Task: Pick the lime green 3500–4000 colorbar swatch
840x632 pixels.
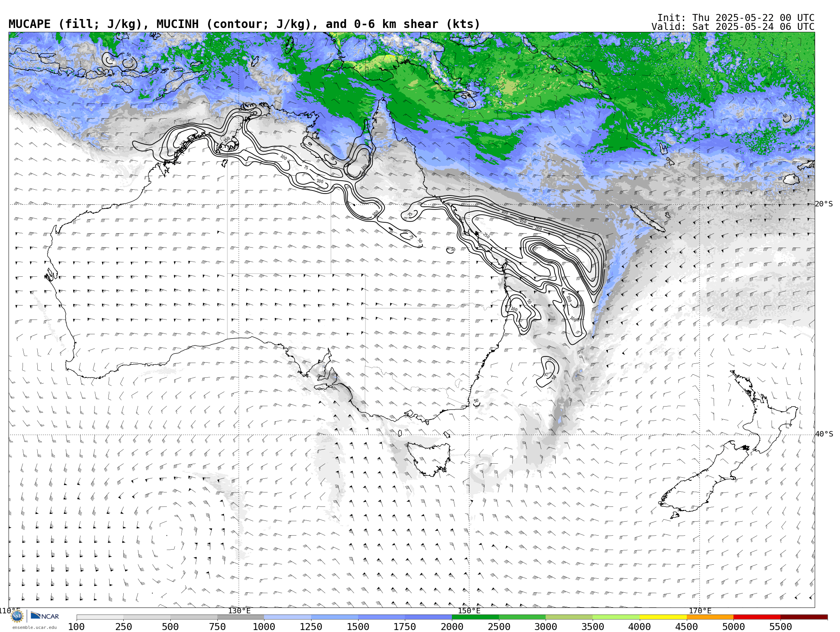Action: [x=616, y=617]
